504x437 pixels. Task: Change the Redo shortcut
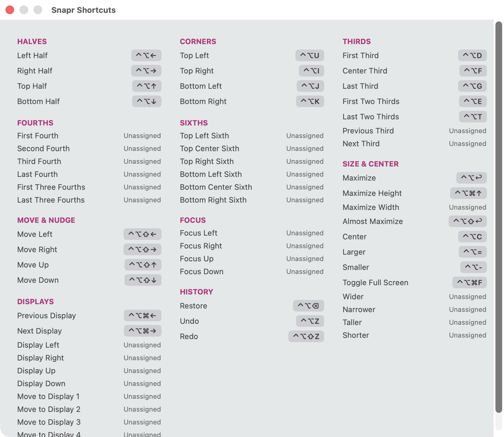point(306,336)
